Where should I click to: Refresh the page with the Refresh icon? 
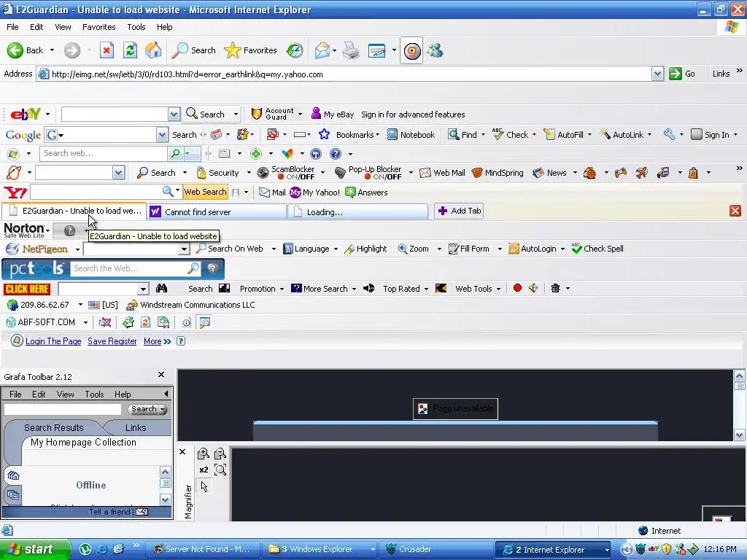tap(130, 50)
